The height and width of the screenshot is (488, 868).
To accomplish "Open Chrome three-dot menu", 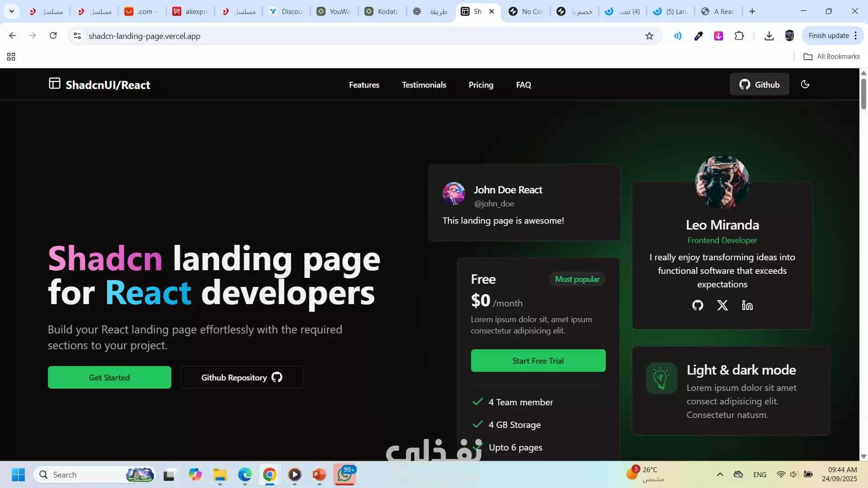I will pos(856,36).
